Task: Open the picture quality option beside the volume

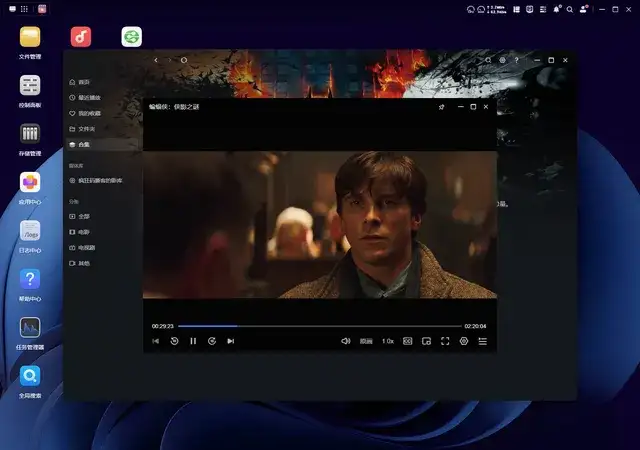Action: [x=366, y=341]
